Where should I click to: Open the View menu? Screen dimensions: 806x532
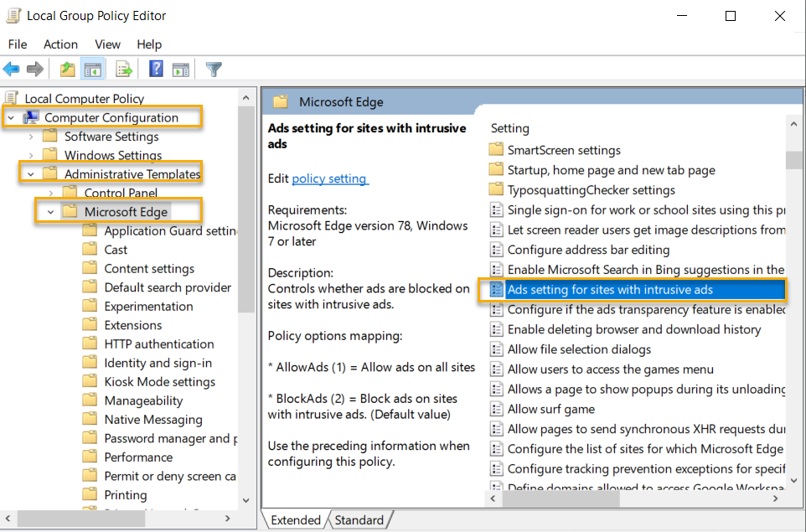107,44
